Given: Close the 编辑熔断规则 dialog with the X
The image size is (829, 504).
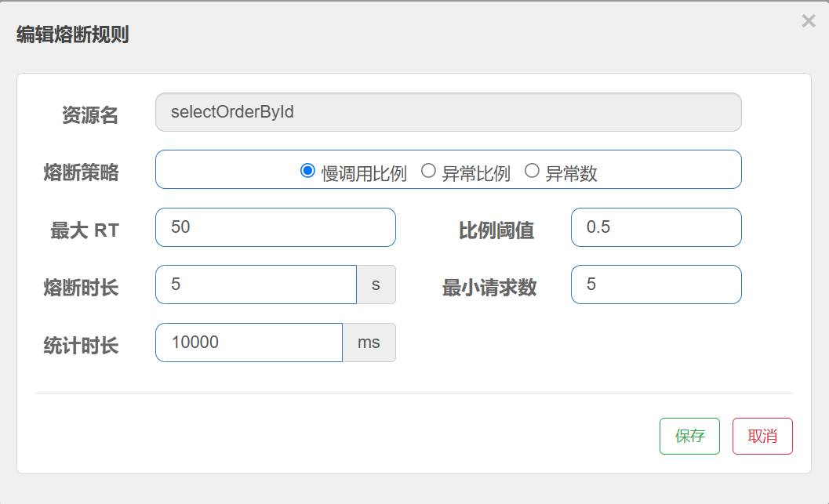Looking at the screenshot, I should pyautogui.click(x=809, y=21).
